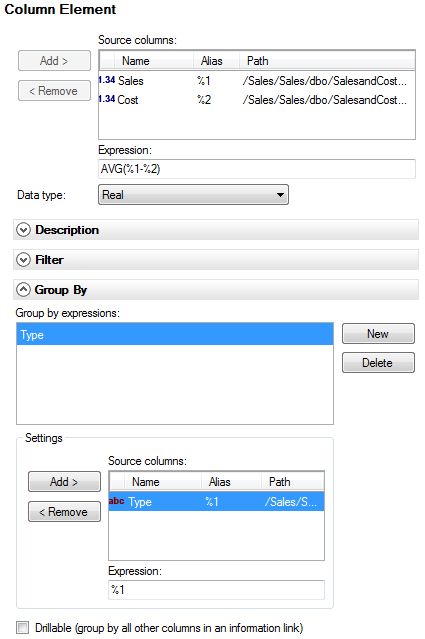Image resolution: width=425 pixels, height=639 pixels.
Task: Click the path cell of the Cost row
Action: (325, 99)
